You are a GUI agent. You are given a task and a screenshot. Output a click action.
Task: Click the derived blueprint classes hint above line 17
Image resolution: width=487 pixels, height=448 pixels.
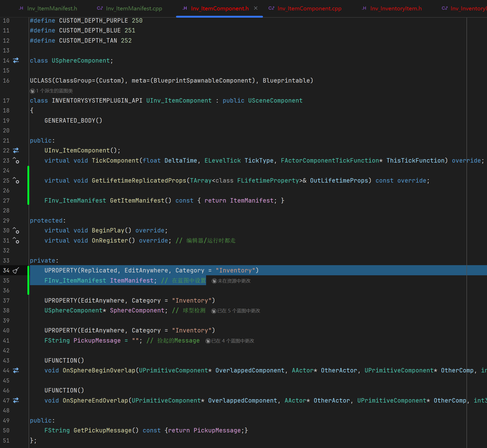click(54, 91)
